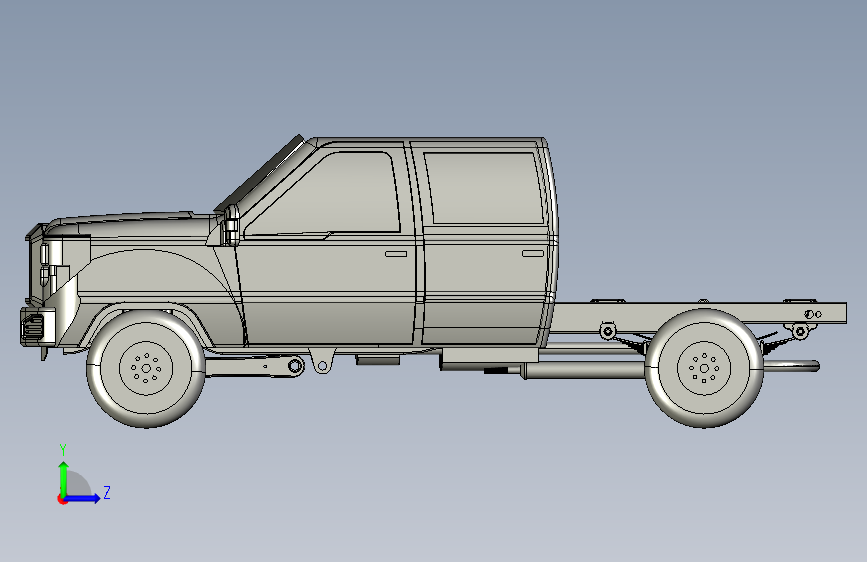Click the rear door handle
867x562 pixels.
pos(532,253)
